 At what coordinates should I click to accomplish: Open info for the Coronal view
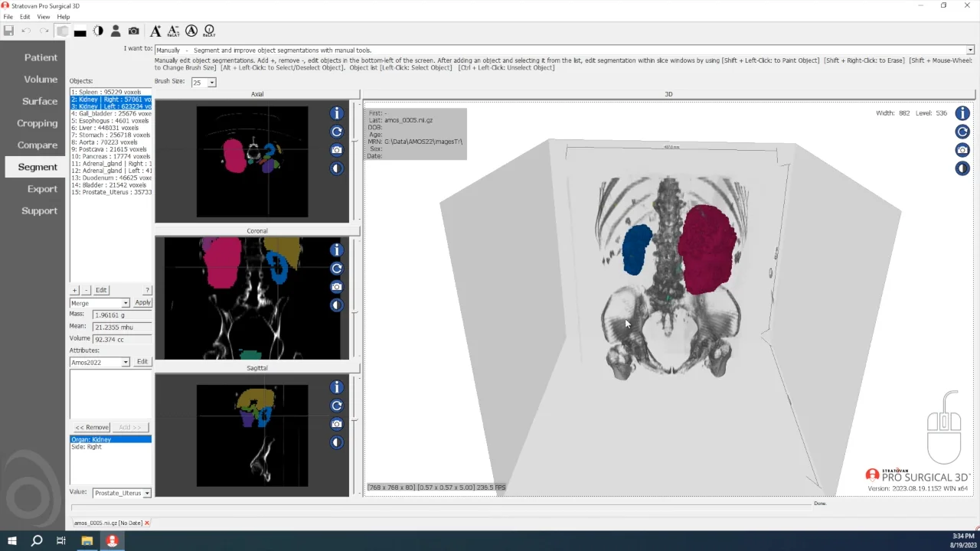[x=337, y=250]
